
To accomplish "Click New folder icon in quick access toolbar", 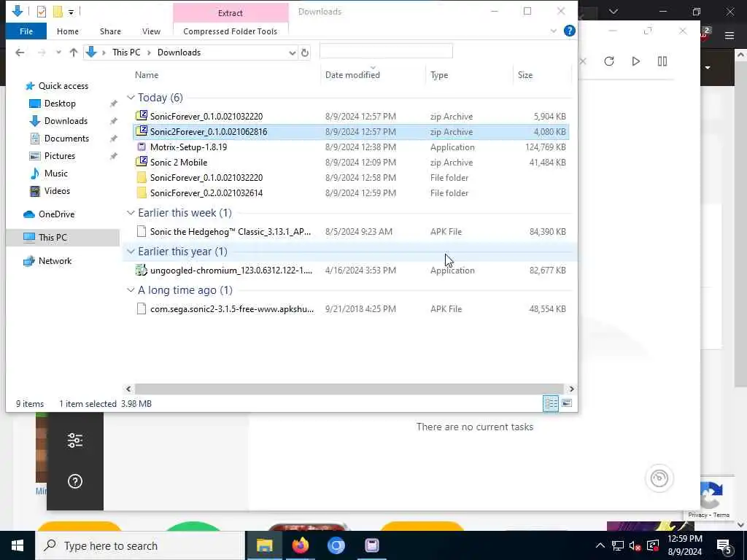I will click(x=58, y=12).
